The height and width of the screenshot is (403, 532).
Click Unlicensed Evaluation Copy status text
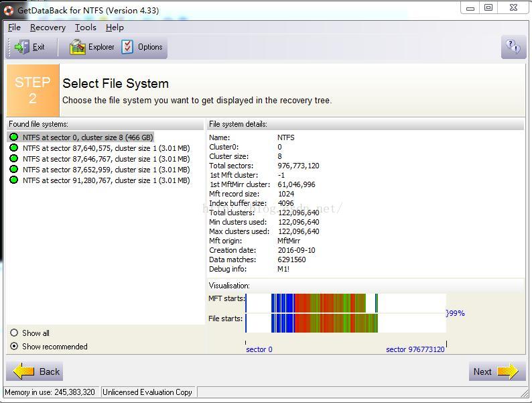(147, 392)
